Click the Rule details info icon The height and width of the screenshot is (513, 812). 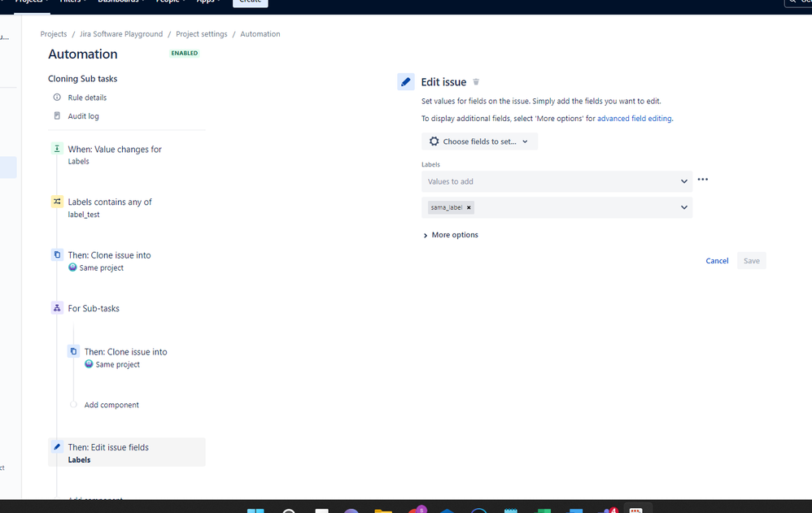pos(57,98)
